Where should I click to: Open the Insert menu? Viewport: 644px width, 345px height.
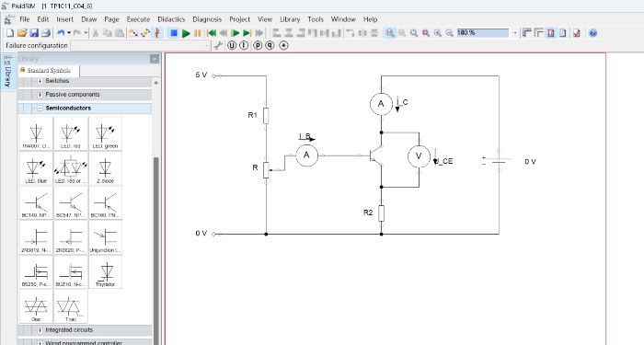65,19
